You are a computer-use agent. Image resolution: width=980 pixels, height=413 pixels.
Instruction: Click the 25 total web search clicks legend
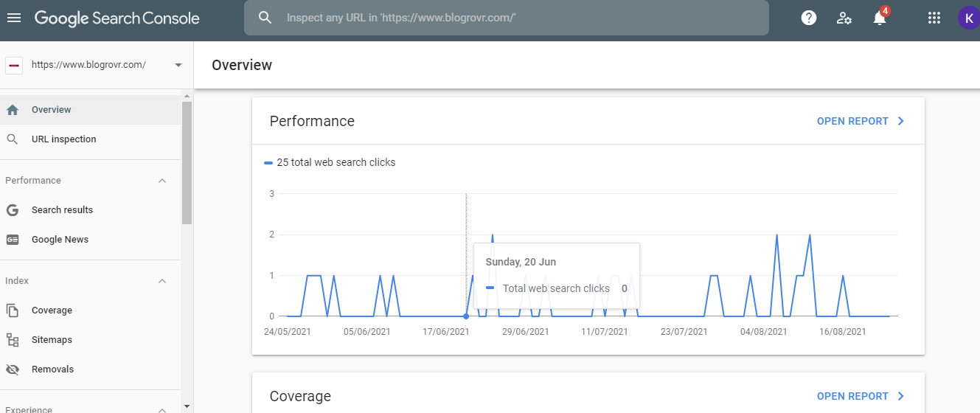(x=336, y=162)
